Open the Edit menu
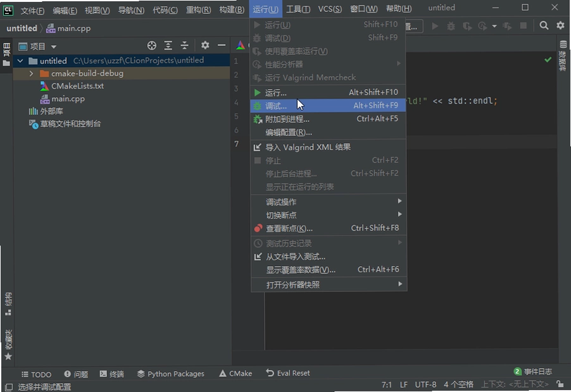This screenshot has width=571, height=392. click(x=65, y=10)
